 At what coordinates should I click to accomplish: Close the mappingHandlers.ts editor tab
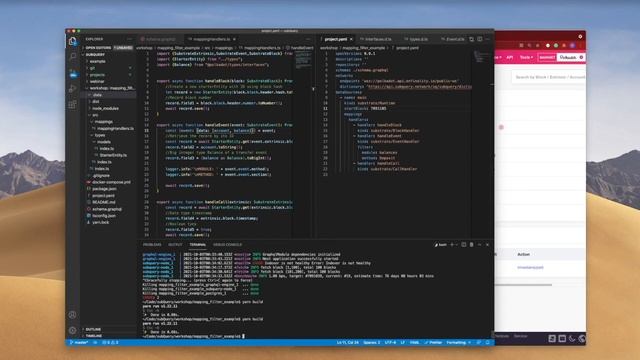pyautogui.click(x=234, y=39)
